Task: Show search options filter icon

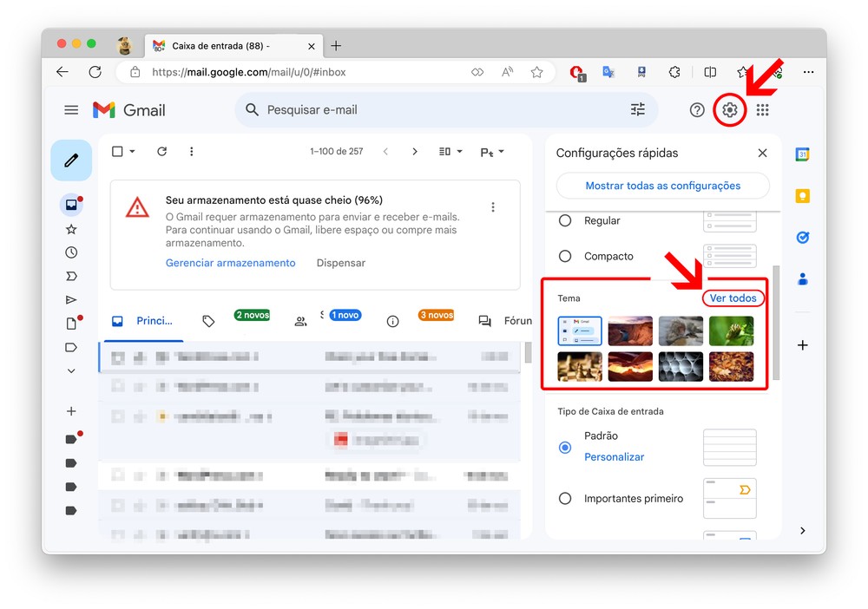Action: point(638,109)
